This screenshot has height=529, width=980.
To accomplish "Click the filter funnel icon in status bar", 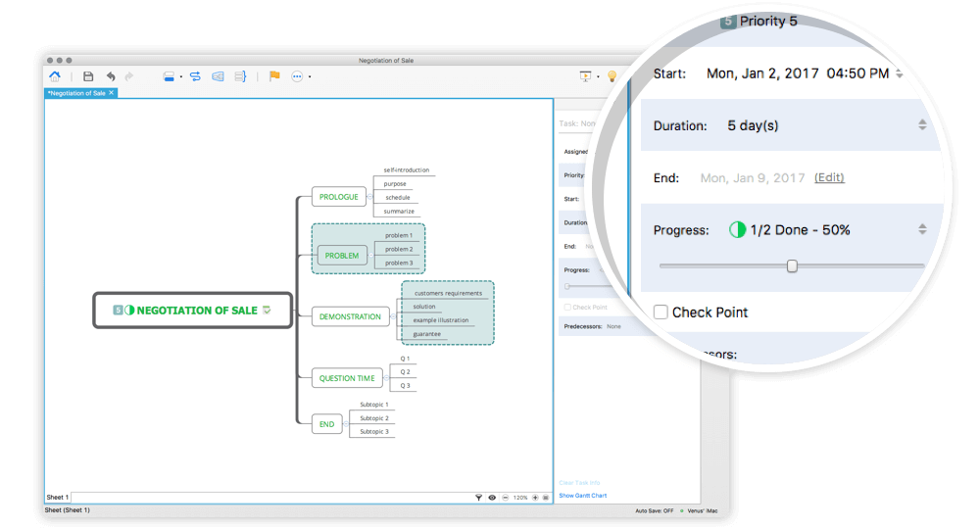I will (479, 498).
